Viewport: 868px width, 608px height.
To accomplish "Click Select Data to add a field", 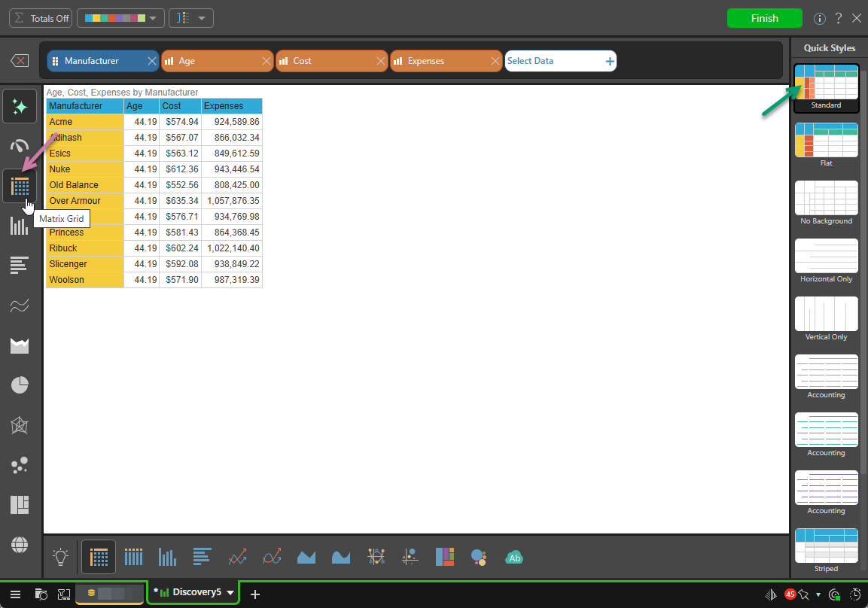I will (560, 61).
